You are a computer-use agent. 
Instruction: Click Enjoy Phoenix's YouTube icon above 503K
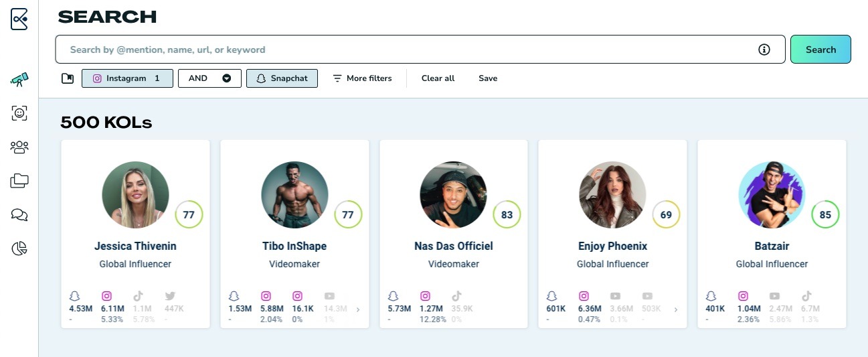pyautogui.click(x=647, y=295)
